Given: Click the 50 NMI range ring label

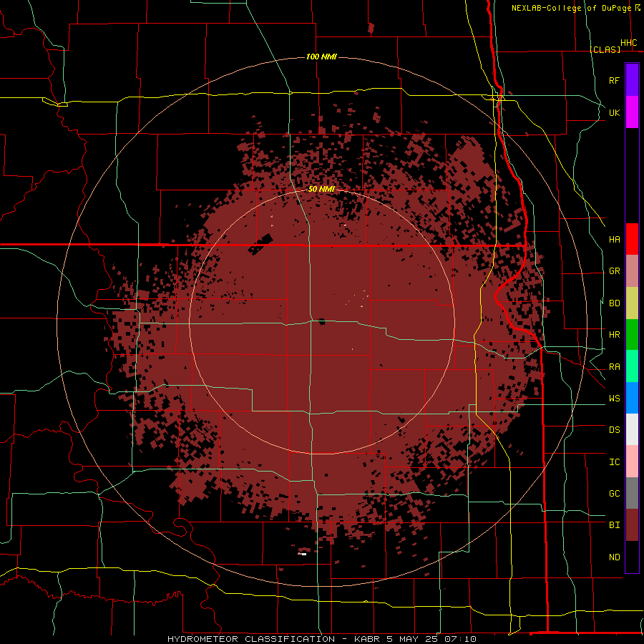Looking at the screenshot, I should click(x=321, y=189).
